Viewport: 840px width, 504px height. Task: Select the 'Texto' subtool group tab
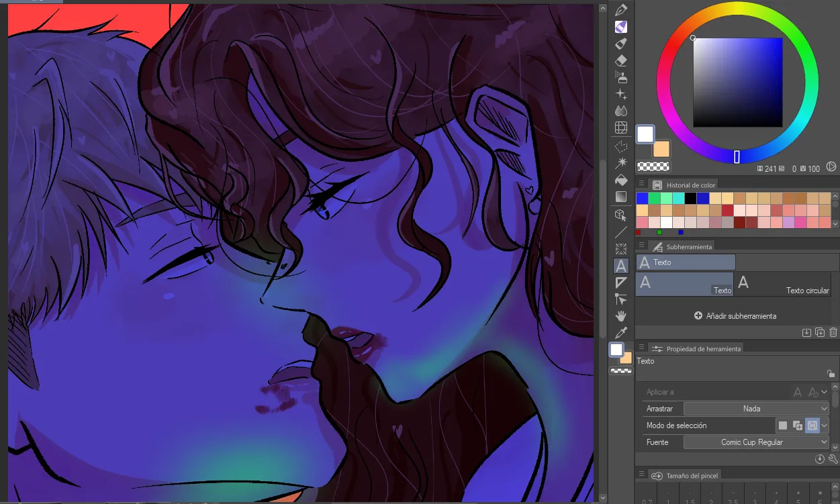click(x=686, y=262)
